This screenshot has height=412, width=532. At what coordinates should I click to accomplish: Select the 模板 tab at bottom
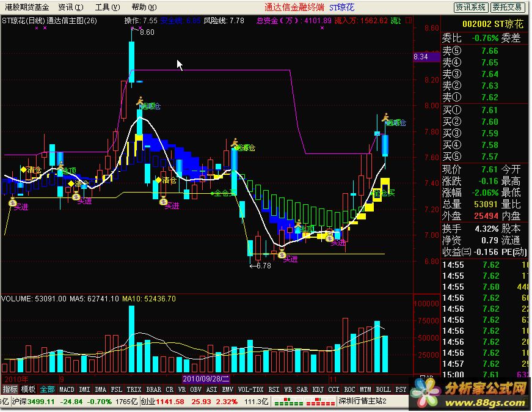point(28,389)
